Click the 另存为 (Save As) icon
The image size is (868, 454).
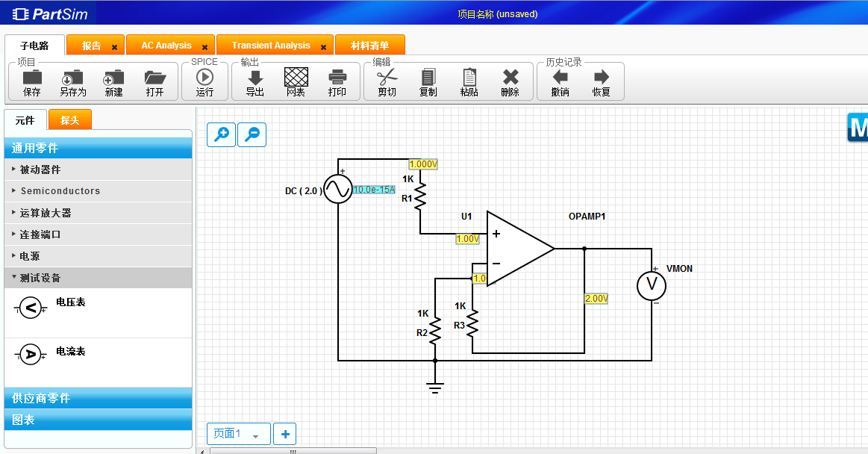(x=72, y=78)
